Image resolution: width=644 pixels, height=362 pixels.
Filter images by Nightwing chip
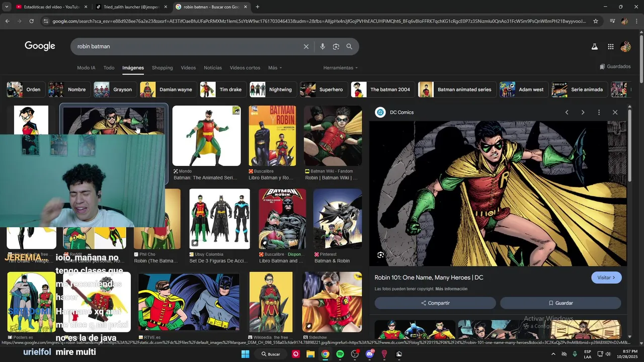click(272, 89)
